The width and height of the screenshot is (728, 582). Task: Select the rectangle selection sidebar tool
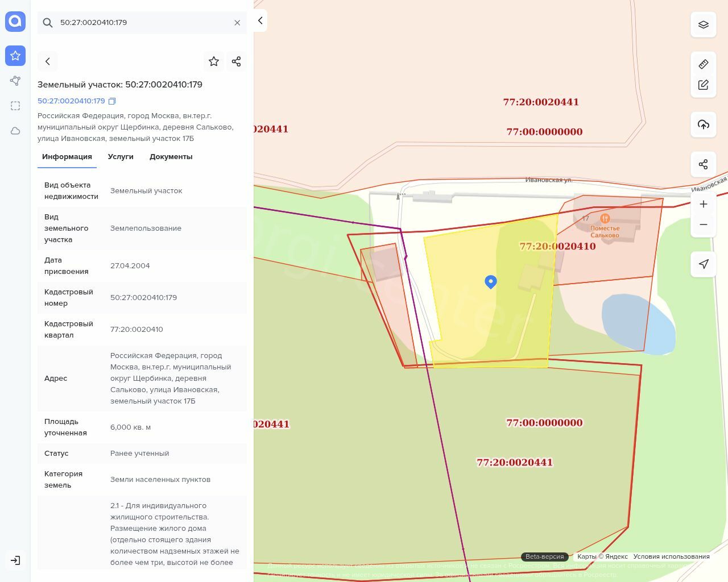pos(15,106)
